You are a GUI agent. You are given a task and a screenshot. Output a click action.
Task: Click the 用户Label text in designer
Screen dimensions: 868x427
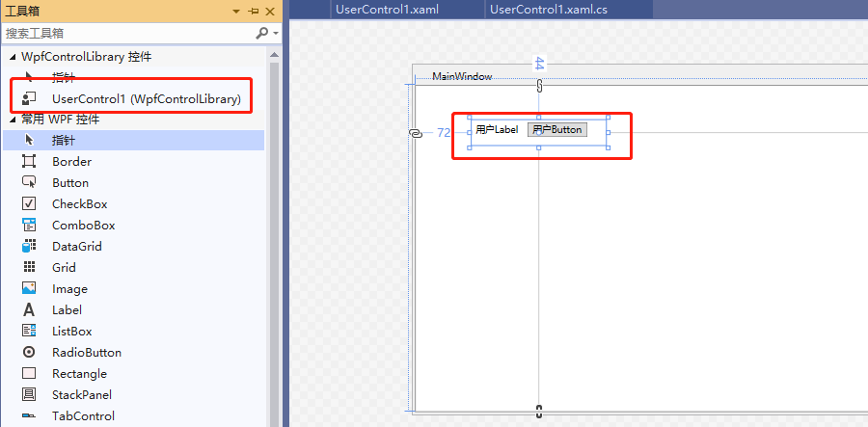click(497, 129)
